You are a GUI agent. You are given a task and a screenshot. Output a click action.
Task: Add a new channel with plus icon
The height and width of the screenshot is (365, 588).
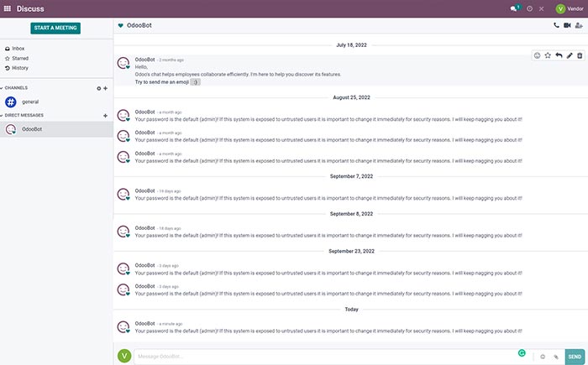coord(105,88)
